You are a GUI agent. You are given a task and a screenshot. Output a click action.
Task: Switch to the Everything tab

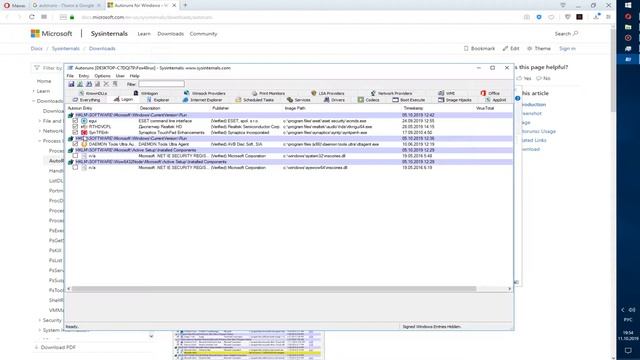pos(87,100)
